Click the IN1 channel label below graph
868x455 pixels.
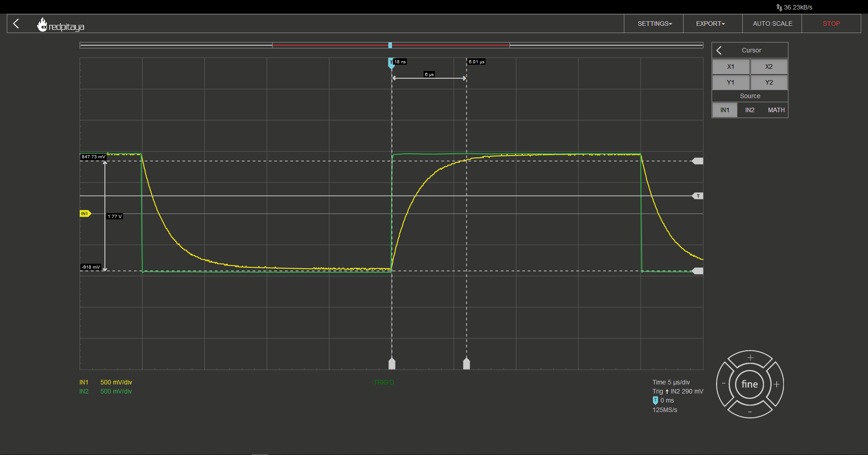click(x=84, y=382)
